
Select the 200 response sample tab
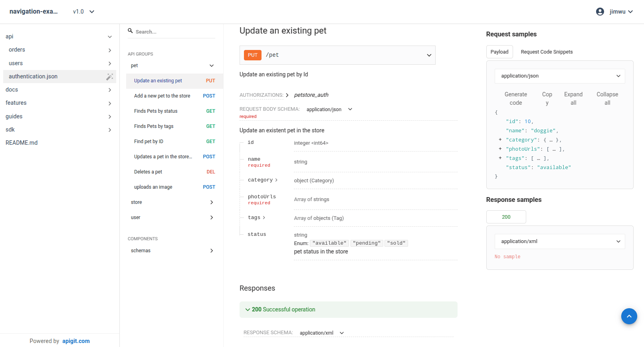pos(506,217)
